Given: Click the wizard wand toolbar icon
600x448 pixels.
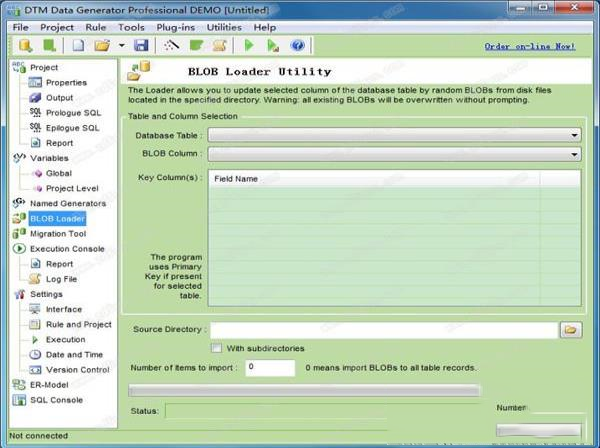Looking at the screenshot, I should (x=171, y=46).
